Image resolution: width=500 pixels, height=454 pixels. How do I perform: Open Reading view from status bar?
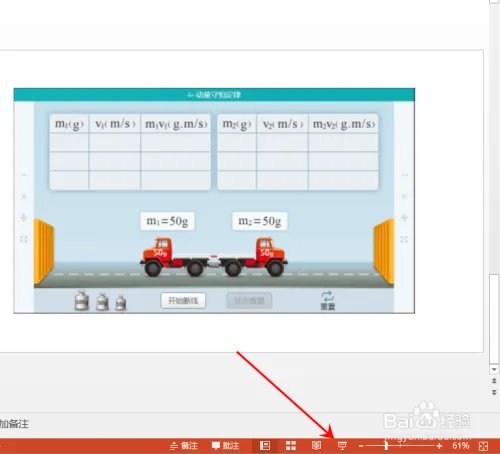(x=316, y=445)
